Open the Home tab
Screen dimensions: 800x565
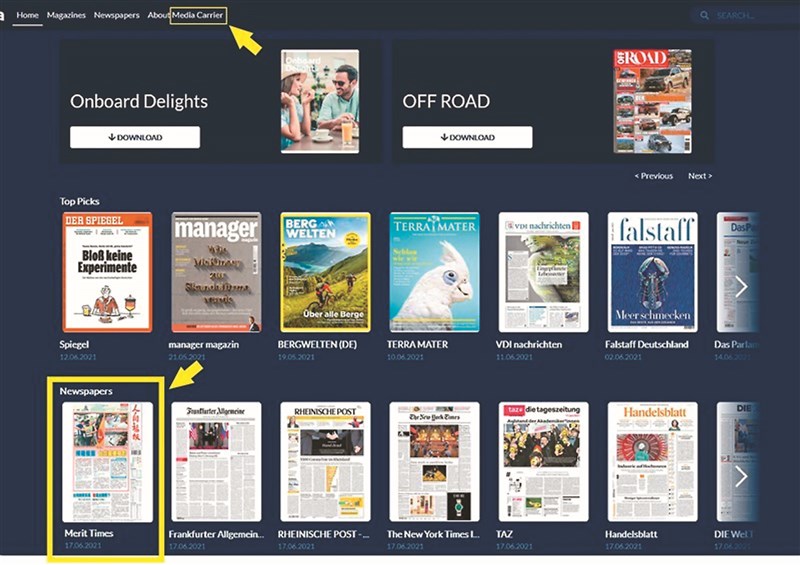pyautogui.click(x=27, y=15)
